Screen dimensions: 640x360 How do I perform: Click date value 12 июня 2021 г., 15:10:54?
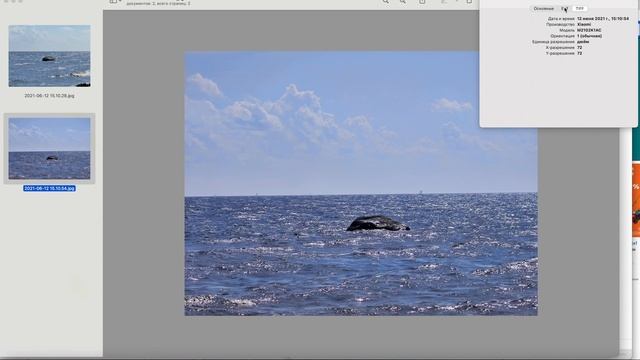click(603, 19)
